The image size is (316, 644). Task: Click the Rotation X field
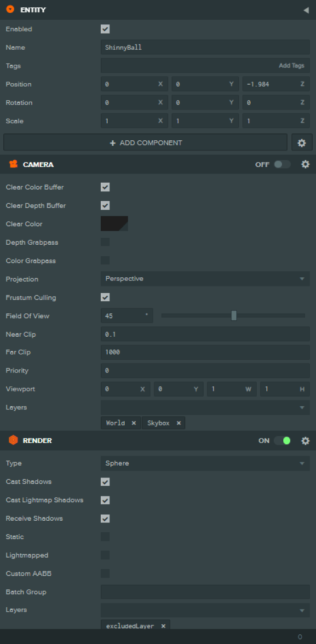pyautogui.click(x=134, y=102)
